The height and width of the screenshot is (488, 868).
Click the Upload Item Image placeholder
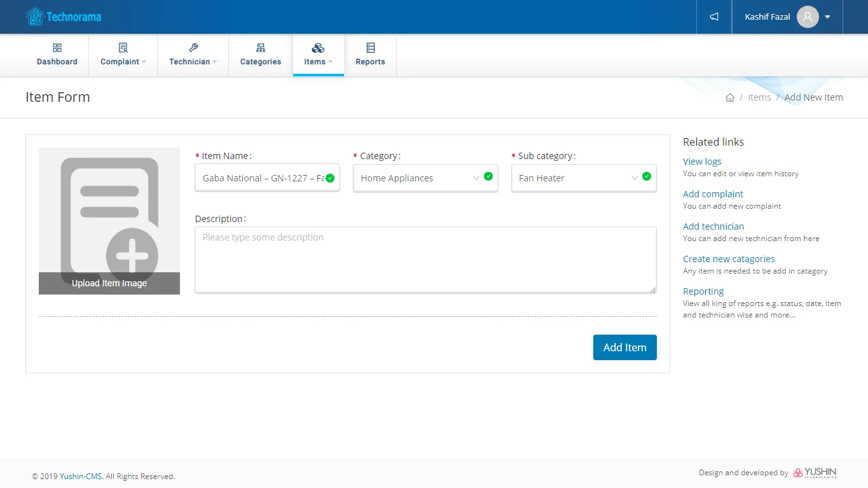pos(109,221)
